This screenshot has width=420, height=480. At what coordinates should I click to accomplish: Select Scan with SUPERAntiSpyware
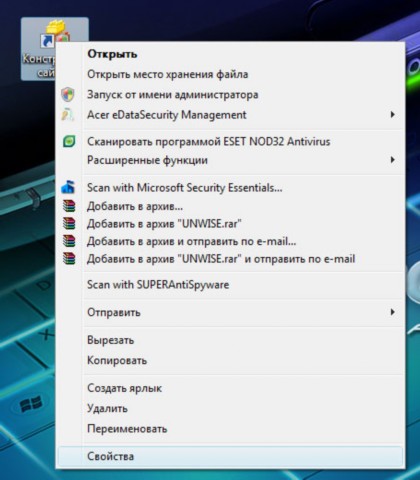coord(230,285)
